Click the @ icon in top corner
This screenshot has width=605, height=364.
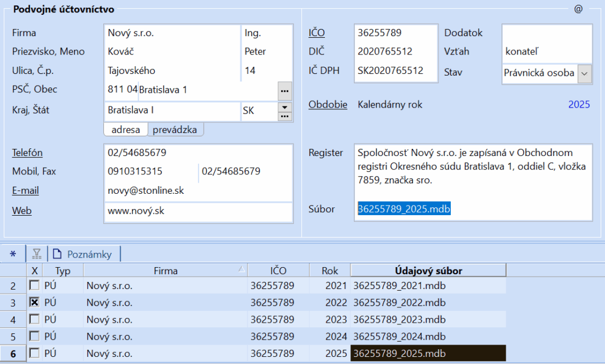pos(578,9)
